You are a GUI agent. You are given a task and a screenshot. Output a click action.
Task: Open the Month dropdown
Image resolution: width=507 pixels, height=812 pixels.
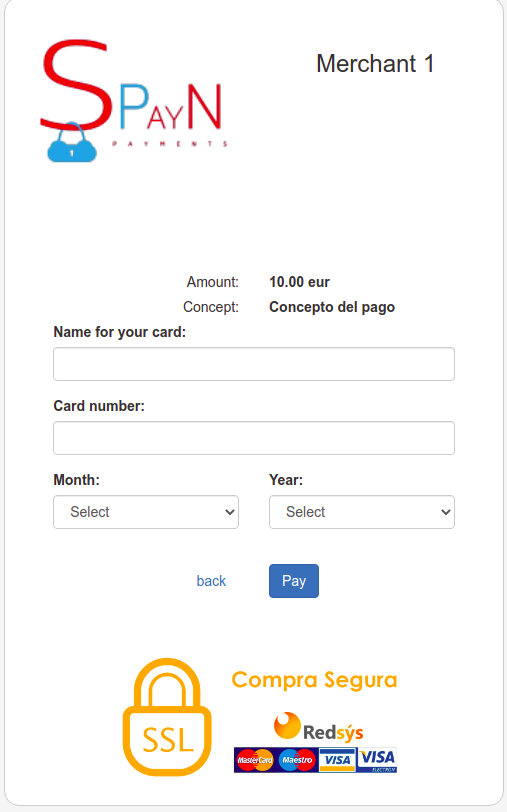click(146, 512)
